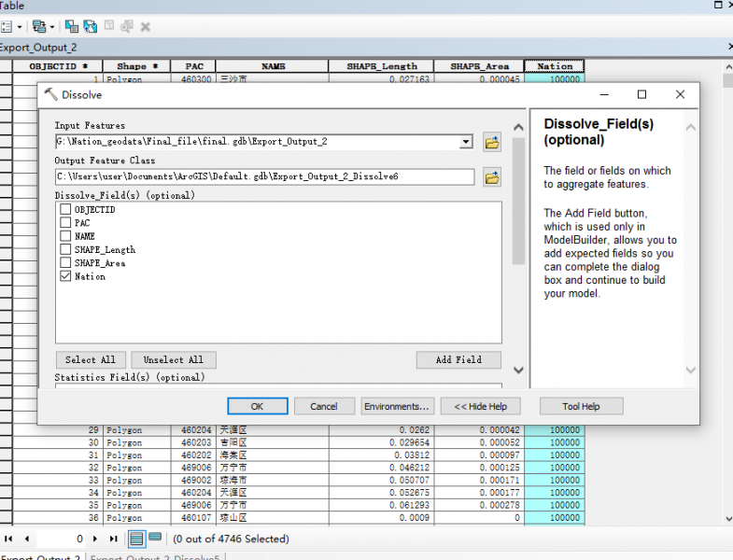Show all records view icon
Image resolution: width=733 pixels, height=560 pixels.
[x=136, y=539]
